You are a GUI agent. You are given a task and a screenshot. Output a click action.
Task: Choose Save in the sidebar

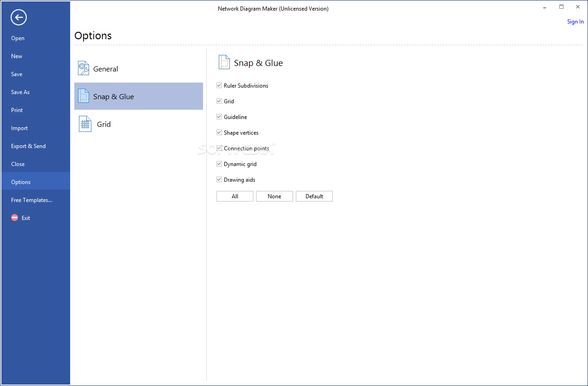coord(36,74)
